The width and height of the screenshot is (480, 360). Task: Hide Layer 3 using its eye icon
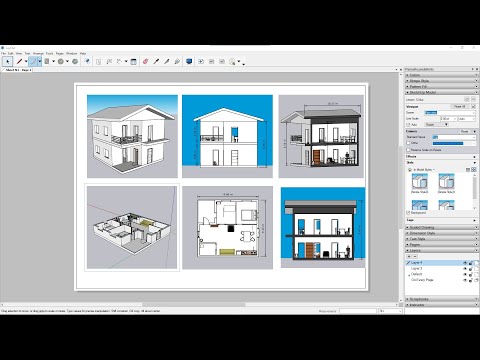coord(465,269)
